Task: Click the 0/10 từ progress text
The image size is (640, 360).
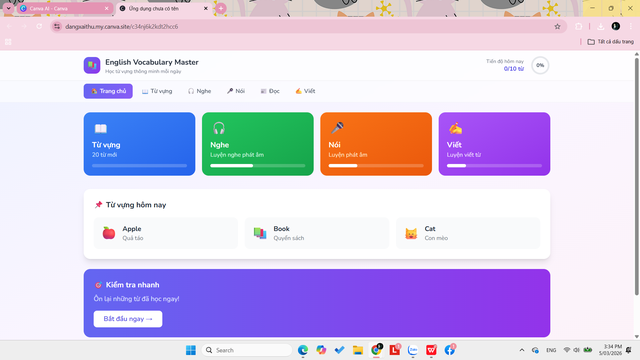Action: (513, 69)
